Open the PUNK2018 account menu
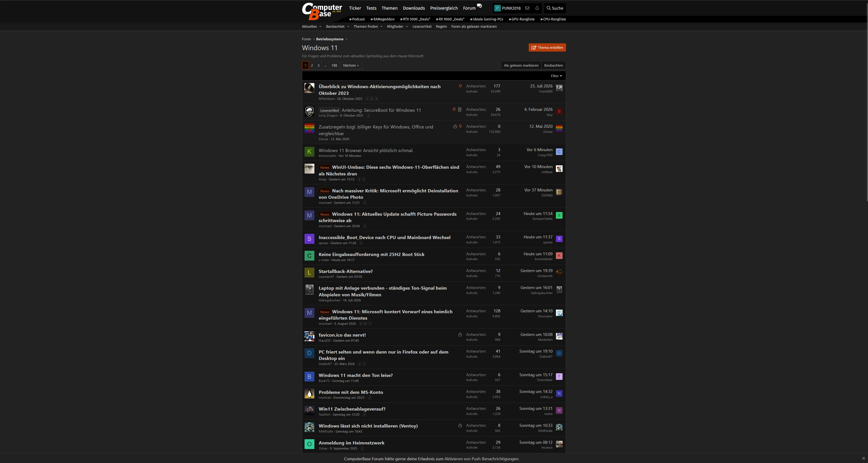This screenshot has height=463, width=868. 508,8
